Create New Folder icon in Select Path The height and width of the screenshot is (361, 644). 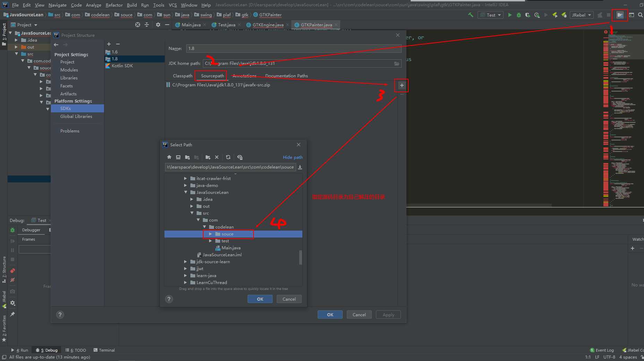(x=208, y=157)
